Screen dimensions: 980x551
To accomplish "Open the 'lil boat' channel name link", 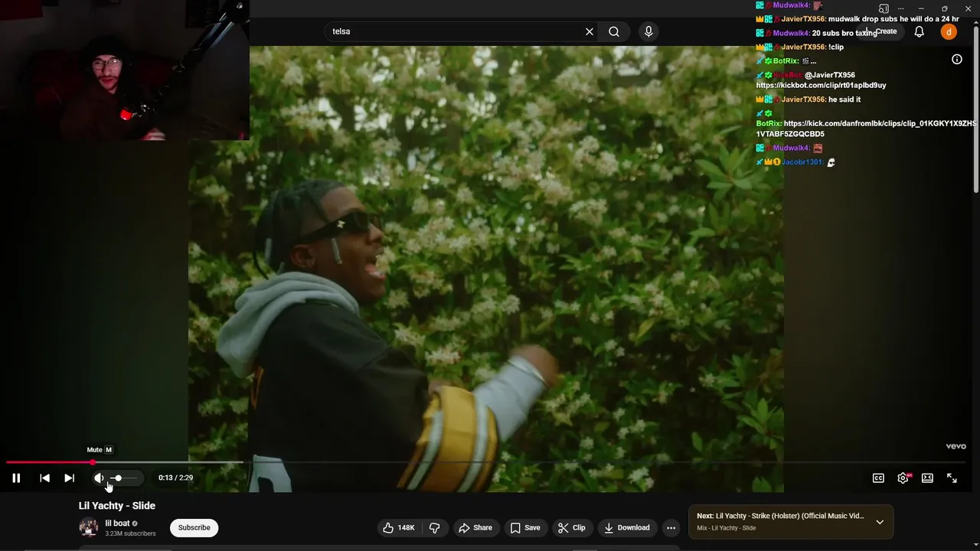I will point(117,523).
